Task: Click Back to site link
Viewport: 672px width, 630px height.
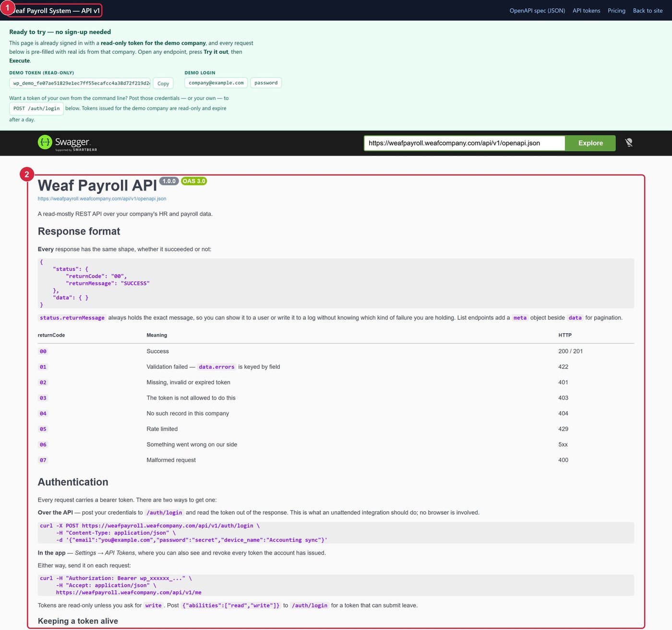Action: [x=648, y=11]
